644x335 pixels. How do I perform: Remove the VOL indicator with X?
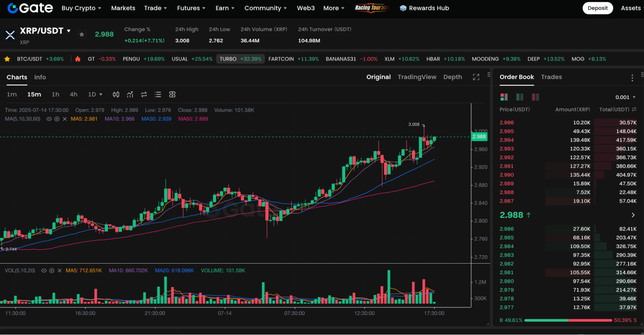click(60, 271)
